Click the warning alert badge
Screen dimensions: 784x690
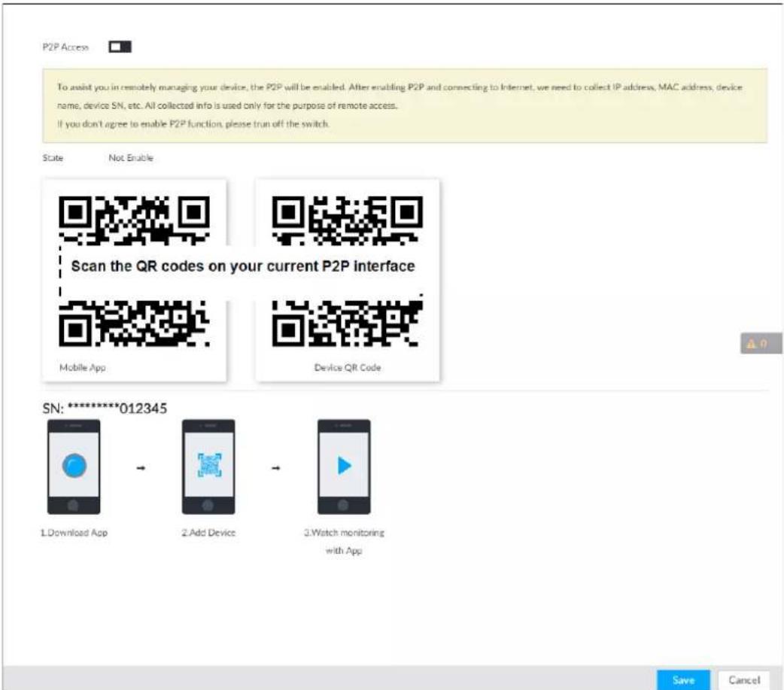[761, 344]
